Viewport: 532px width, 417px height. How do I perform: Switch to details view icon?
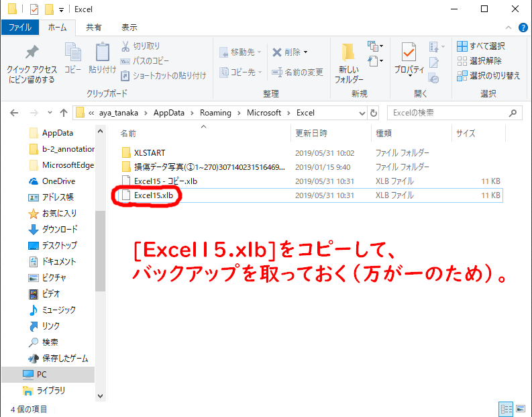(506, 409)
